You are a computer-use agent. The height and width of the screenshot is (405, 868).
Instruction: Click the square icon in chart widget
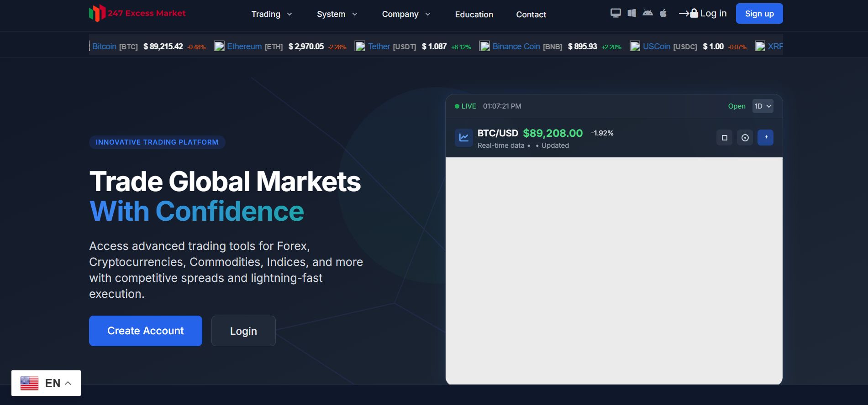tap(724, 138)
